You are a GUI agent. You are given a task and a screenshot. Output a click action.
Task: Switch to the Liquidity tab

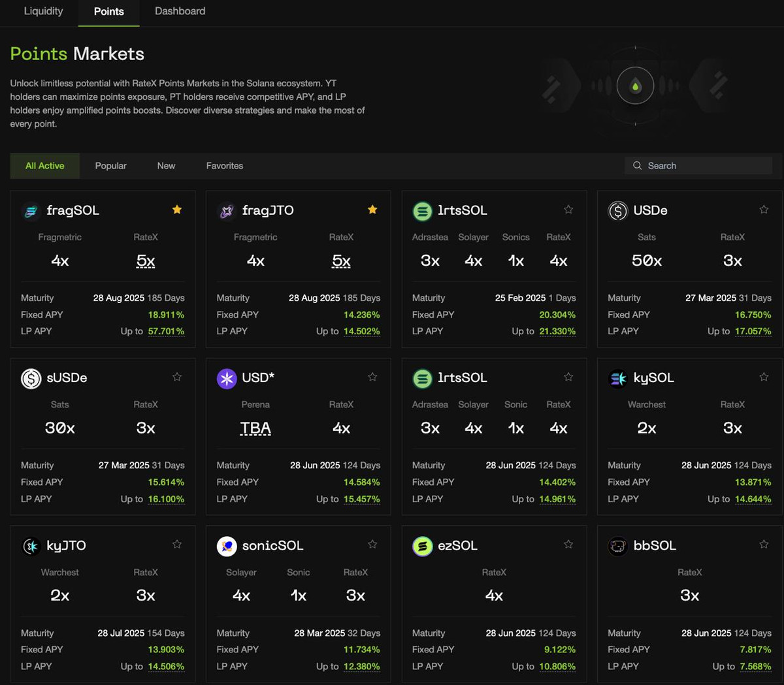43,11
